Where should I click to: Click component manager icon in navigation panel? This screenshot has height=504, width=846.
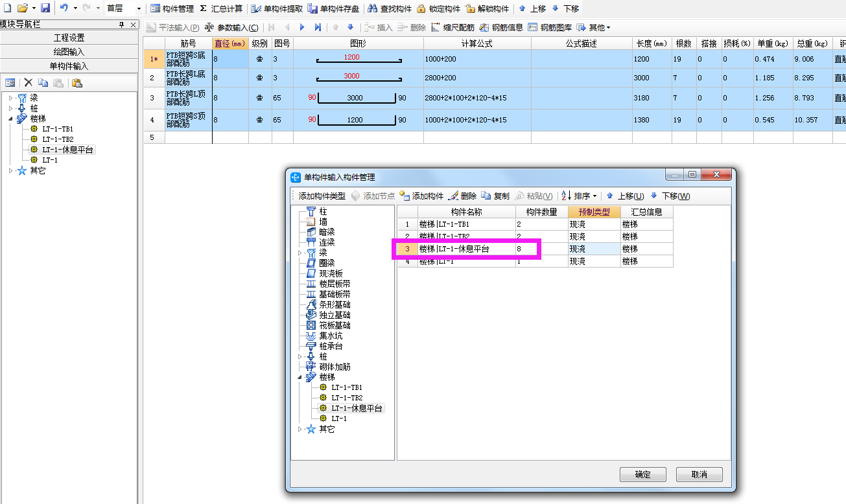tap(10, 82)
